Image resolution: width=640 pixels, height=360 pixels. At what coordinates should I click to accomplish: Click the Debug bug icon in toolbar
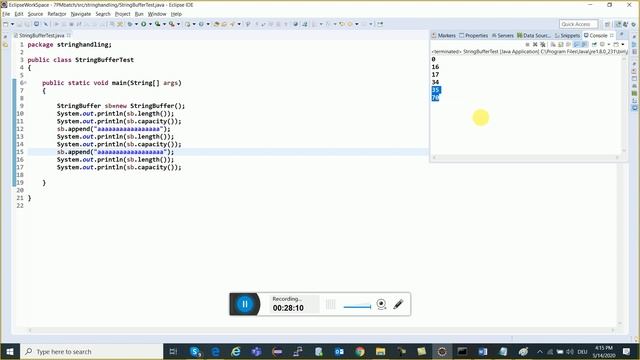130,24
